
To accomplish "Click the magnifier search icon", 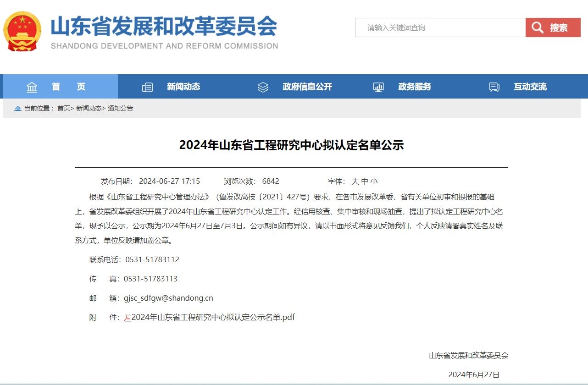I will 537,27.
